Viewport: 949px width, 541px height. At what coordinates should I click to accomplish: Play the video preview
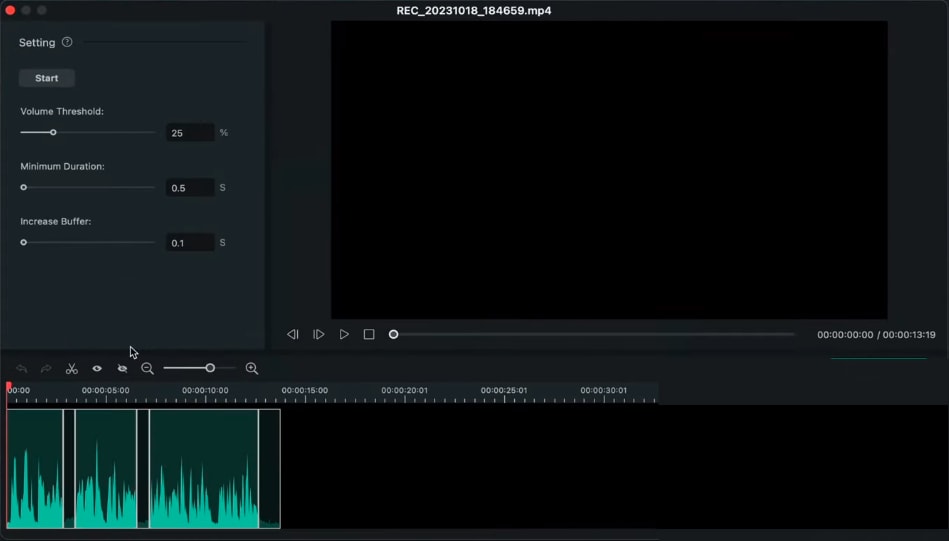click(x=344, y=335)
